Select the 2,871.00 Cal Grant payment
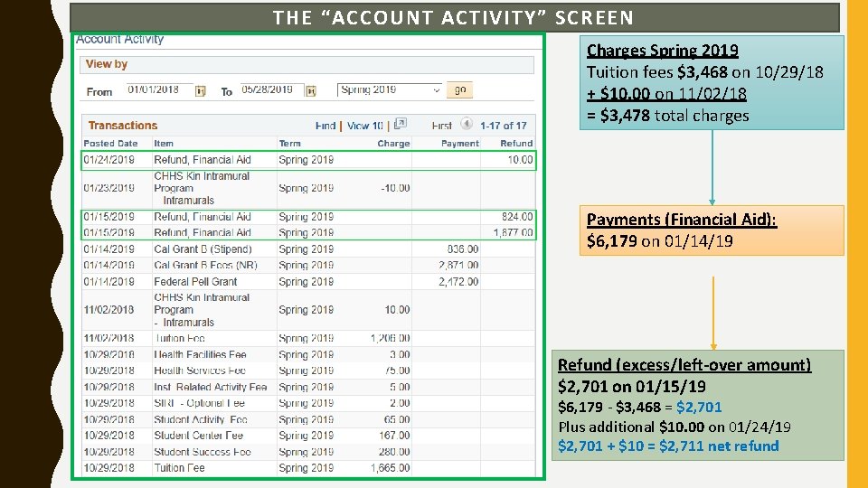The image size is (868, 488). coord(458,266)
